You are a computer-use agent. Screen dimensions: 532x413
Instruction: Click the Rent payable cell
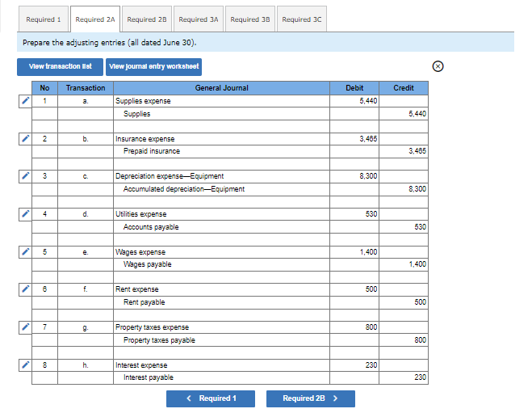point(221,302)
